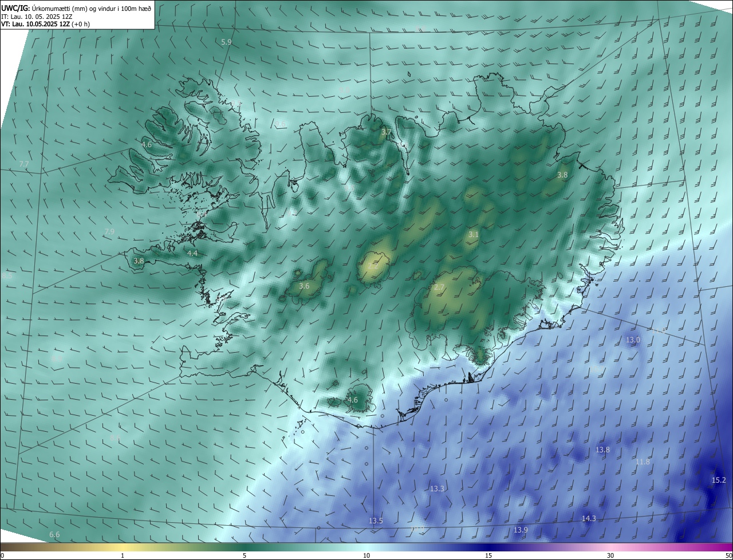Click the 14.3 value label
This screenshot has width=733, height=560.
[x=589, y=519]
